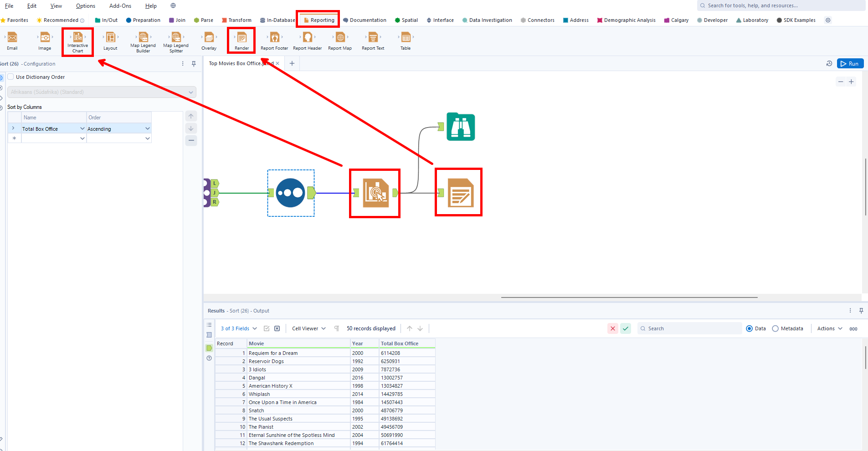The image size is (868, 451).
Task: Select the Metadata radio button
Action: tap(776, 328)
